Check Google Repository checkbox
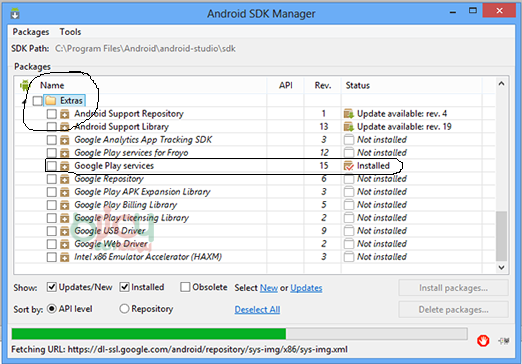The height and width of the screenshot is (364, 522). 52,179
